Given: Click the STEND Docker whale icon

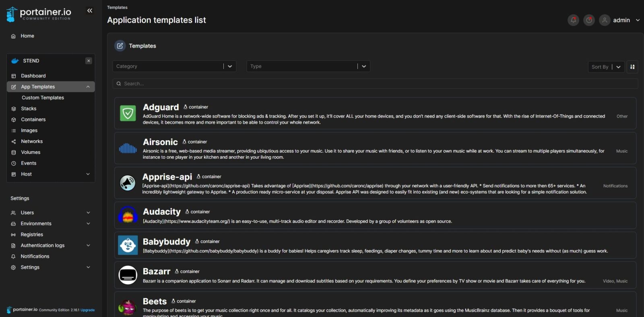Looking at the screenshot, I should point(15,61).
